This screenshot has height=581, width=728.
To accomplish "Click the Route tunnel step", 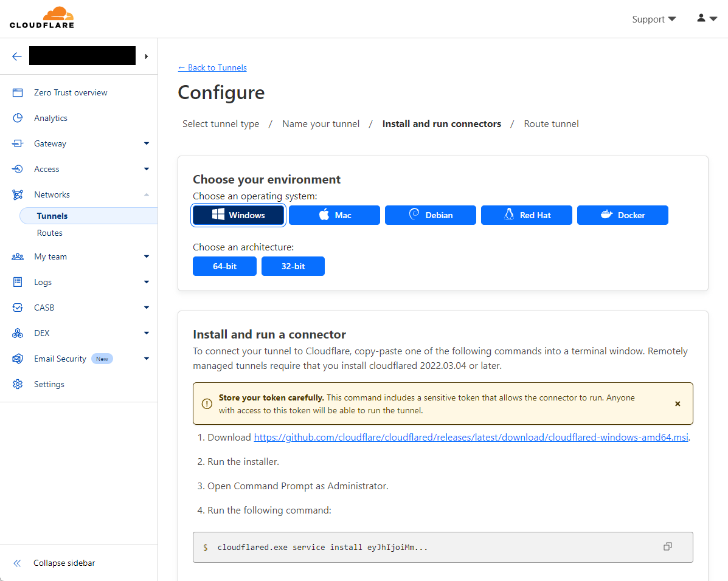I will coord(551,124).
